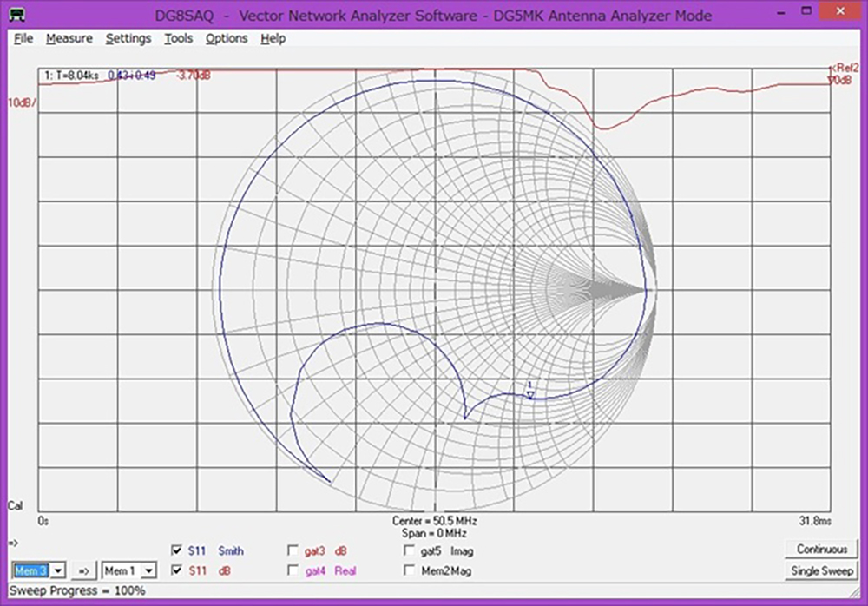Click the Imag display type label

(x=462, y=550)
